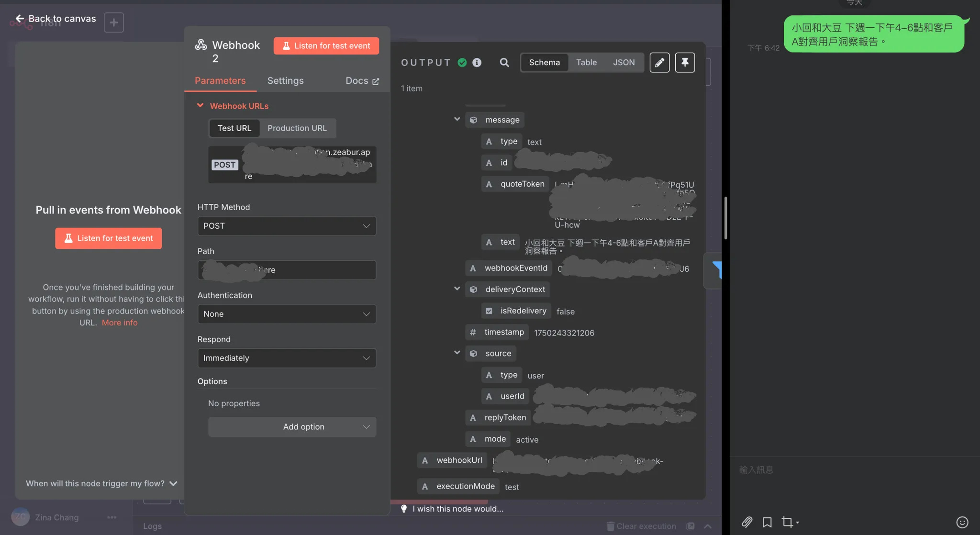Click the plus icon near Back to canvas
The width and height of the screenshot is (980, 535).
tap(113, 22)
